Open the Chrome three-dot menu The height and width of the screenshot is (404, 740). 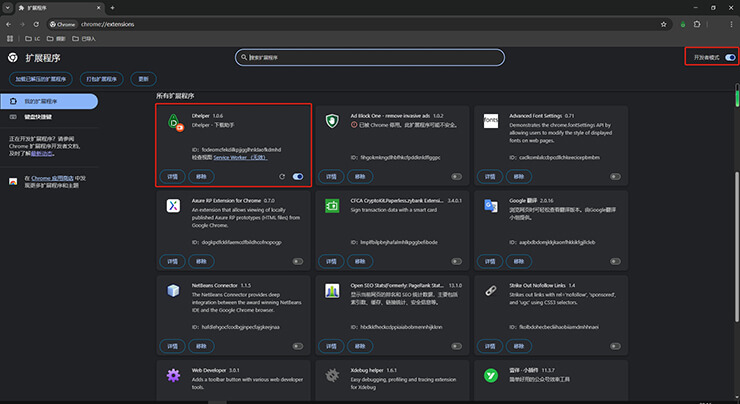point(732,24)
